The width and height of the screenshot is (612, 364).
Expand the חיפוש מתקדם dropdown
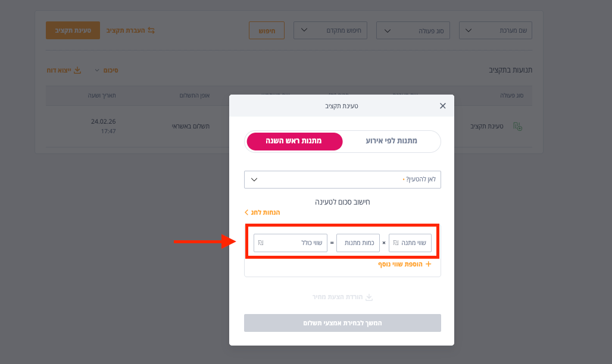click(330, 30)
